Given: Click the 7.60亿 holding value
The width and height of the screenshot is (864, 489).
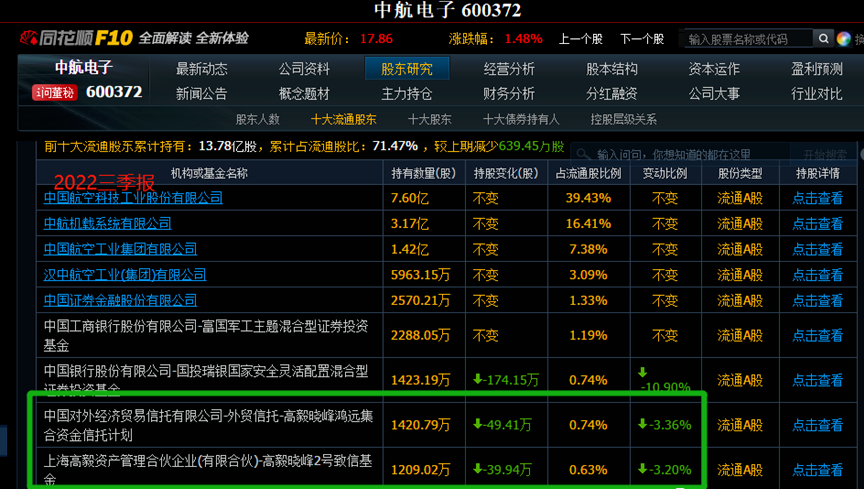Looking at the screenshot, I should [x=409, y=198].
